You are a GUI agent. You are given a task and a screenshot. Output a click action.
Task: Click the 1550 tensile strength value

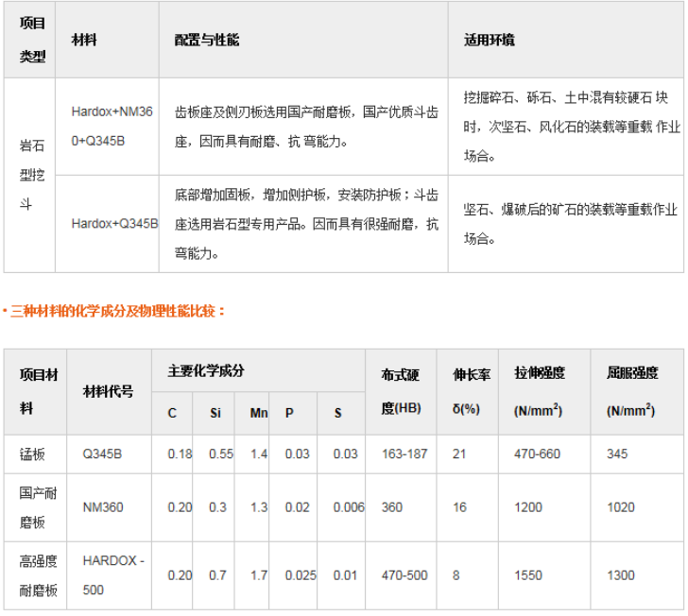point(528,574)
